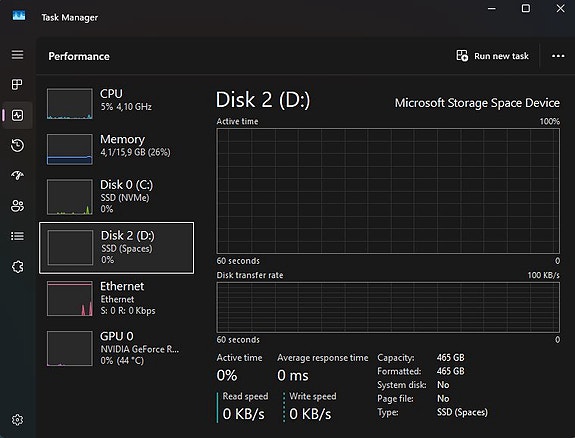This screenshot has height=438, width=575.
Task: Open Startup apps icon
Action: click(17, 175)
